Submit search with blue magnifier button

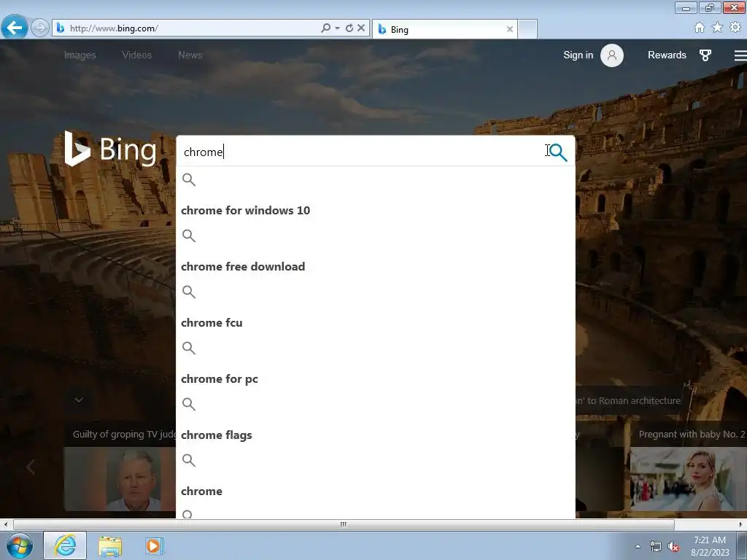pyautogui.click(x=558, y=152)
